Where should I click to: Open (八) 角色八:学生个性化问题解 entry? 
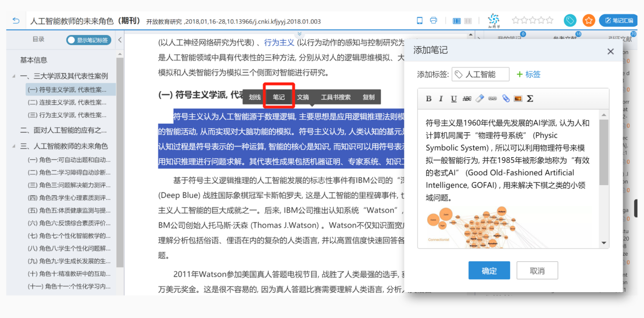tap(69, 249)
